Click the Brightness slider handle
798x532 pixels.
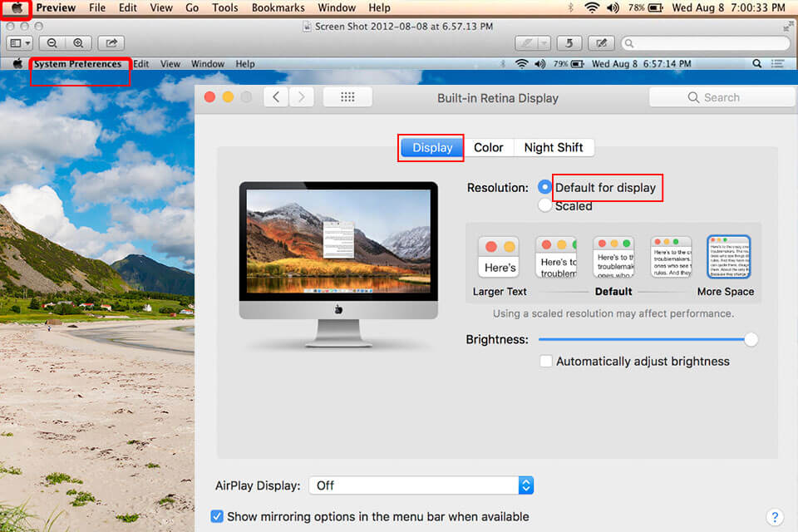[751, 339]
